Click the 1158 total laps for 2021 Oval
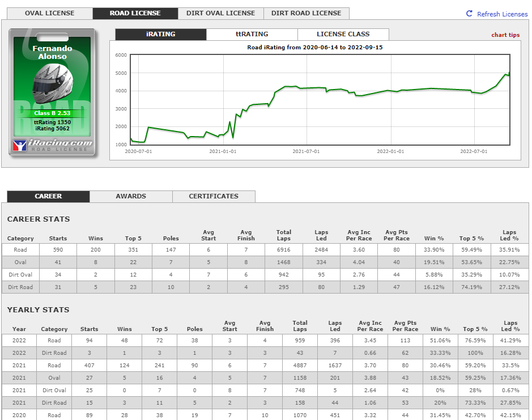This screenshot has width=532, height=420. coord(300,378)
